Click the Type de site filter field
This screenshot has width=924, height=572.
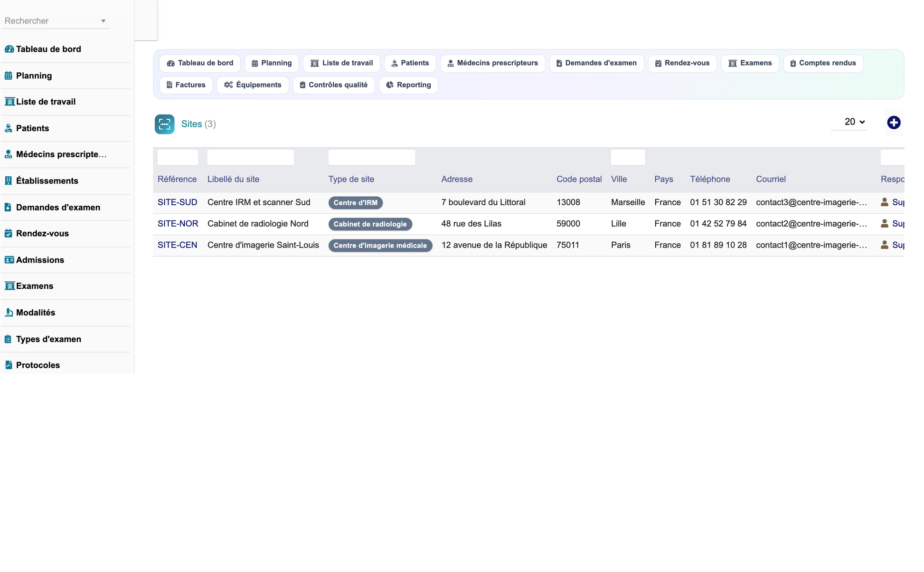(372, 157)
